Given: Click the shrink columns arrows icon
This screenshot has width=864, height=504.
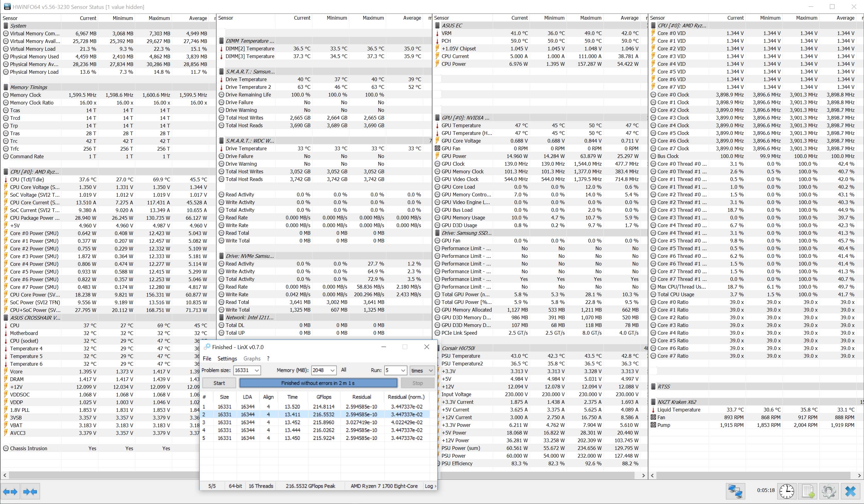Looking at the screenshot, I should coord(30,492).
